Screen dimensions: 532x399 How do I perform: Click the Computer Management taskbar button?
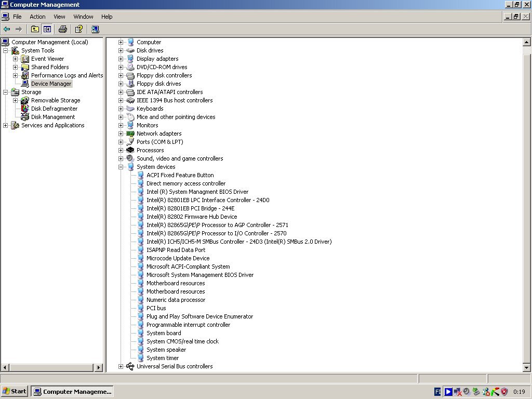coord(72,392)
